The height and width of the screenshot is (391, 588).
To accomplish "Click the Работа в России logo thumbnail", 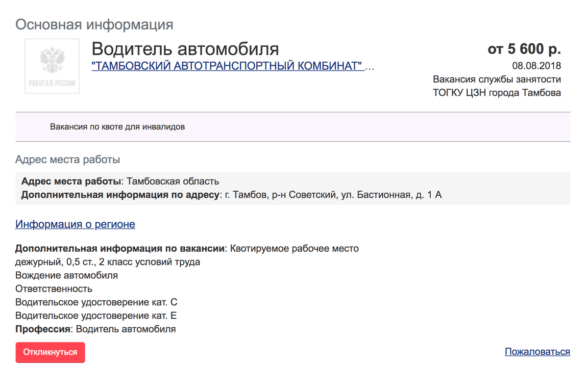I will click(x=52, y=66).
